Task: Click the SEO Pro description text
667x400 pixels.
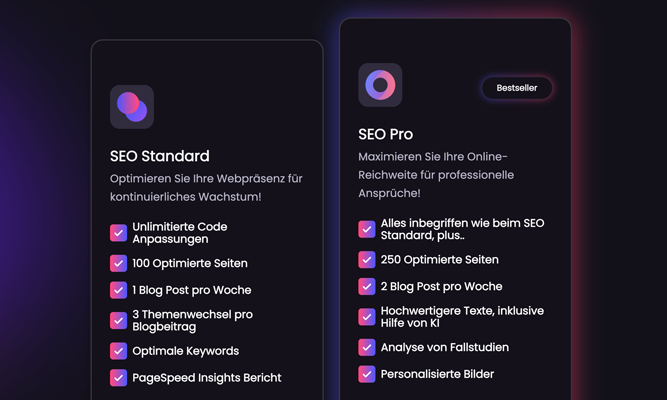Action: click(436, 175)
